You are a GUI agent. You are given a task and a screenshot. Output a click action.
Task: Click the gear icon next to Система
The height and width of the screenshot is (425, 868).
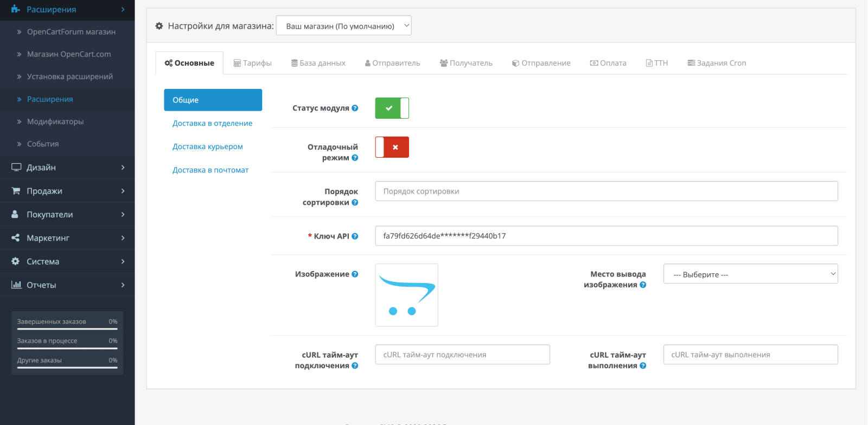[x=15, y=261]
